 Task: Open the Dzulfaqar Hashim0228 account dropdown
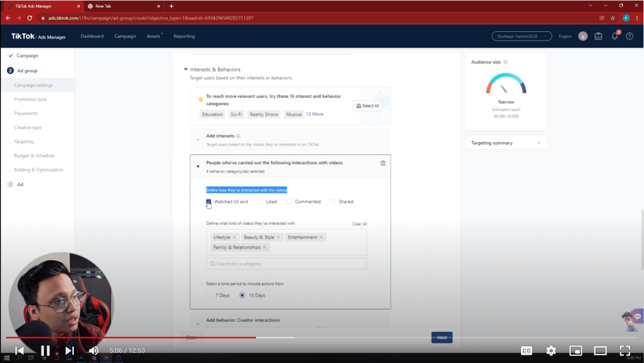pyautogui.click(x=521, y=36)
